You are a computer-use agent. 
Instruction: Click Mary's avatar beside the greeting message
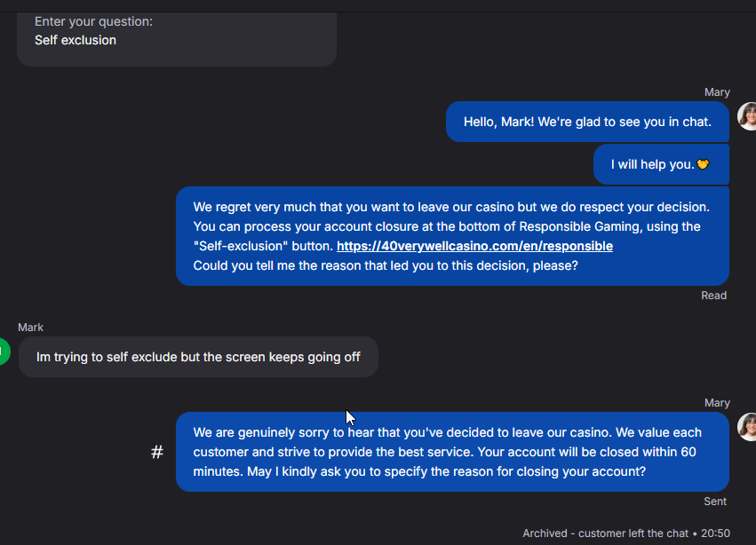pos(747,117)
